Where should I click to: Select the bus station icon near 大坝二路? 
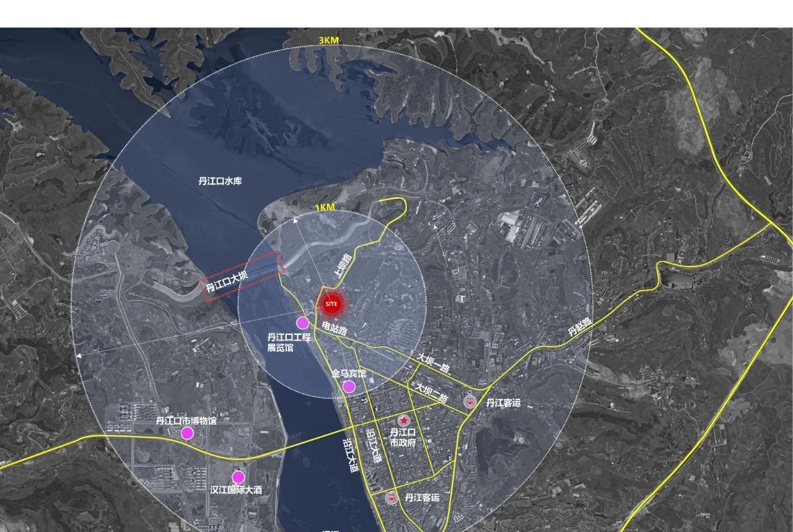(470, 402)
